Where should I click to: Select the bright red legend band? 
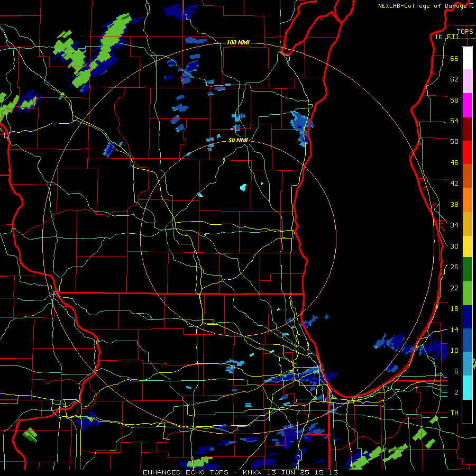coord(467,152)
